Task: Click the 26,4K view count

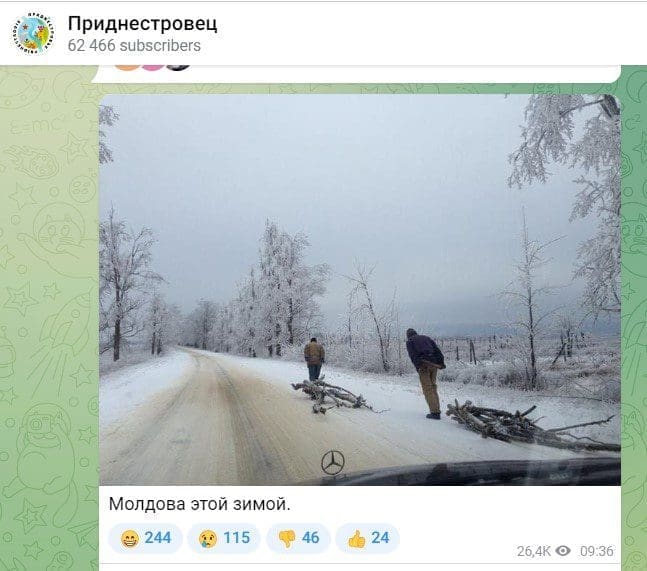Action: [x=534, y=551]
